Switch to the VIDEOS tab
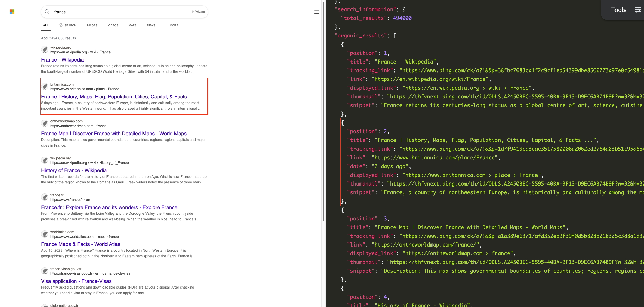644x307 pixels. (x=113, y=25)
